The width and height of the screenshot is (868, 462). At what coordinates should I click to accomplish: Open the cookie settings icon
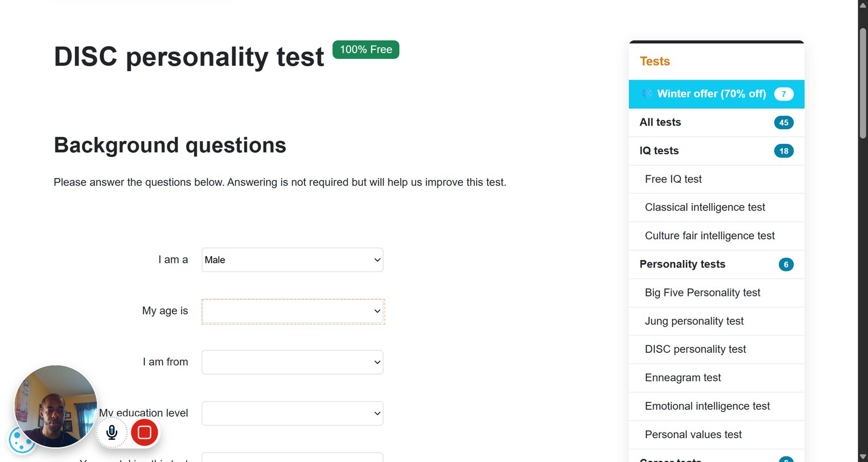(x=21, y=441)
